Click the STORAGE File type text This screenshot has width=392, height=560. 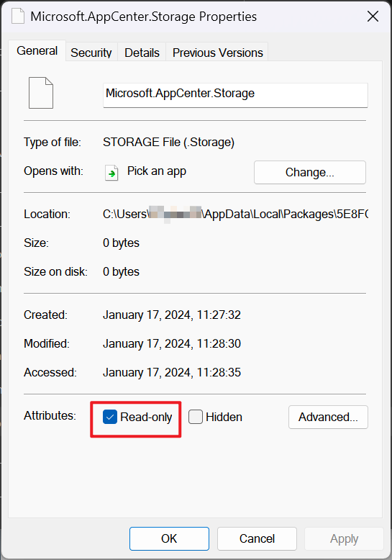(168, 142)
